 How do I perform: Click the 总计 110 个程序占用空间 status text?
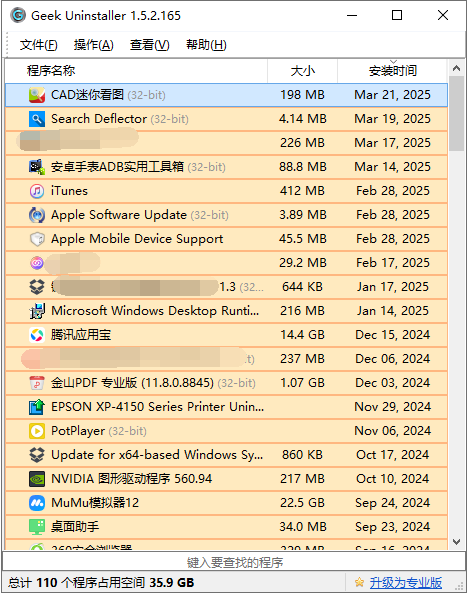[x=101, y=582]
